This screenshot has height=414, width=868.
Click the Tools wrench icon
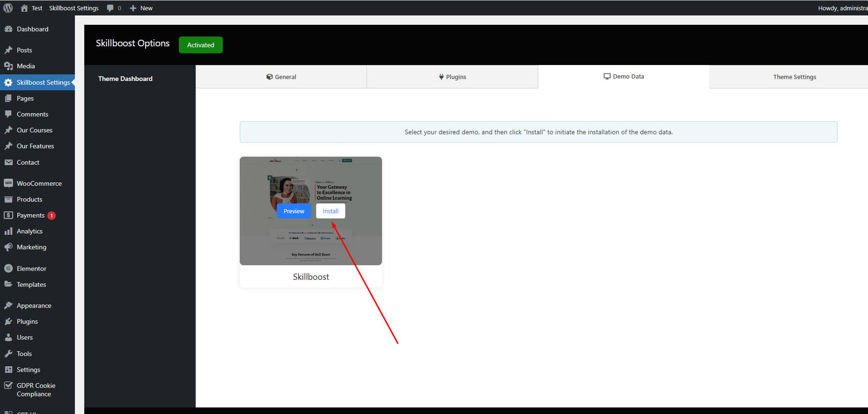pos(8,354)
